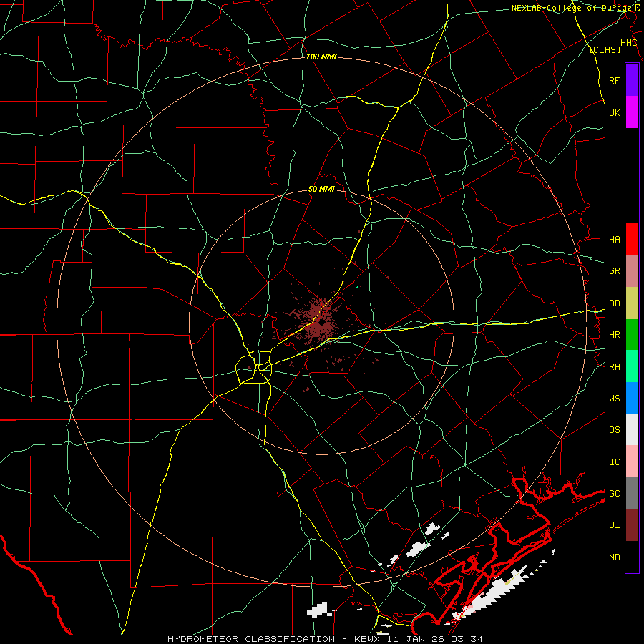Click the RA legend label
Image resolution: width=644 pixels, height=644 pixels.
tap(614, 366)
